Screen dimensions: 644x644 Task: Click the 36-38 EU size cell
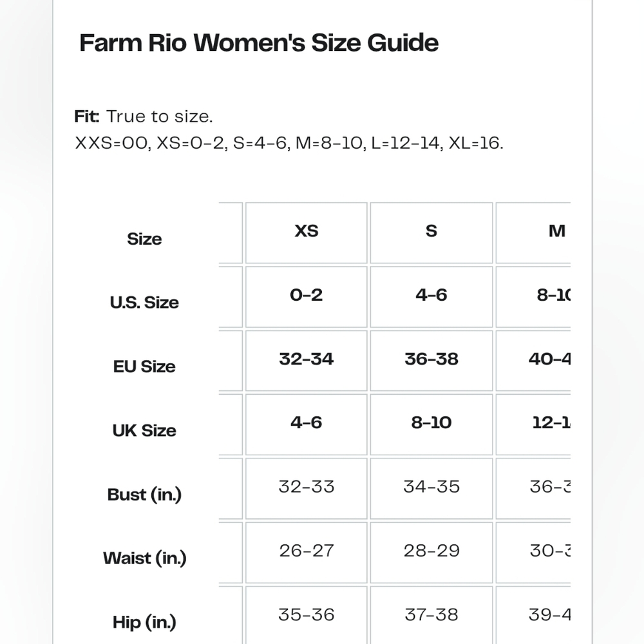(x=431, y=361)
